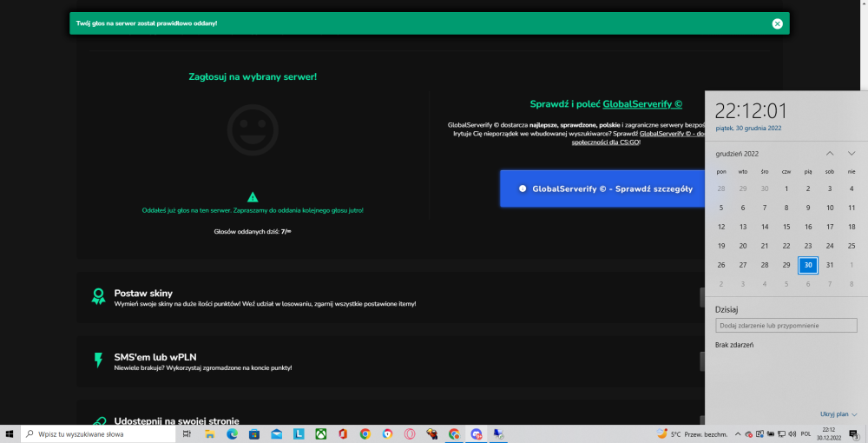Screen dimensions: 868x443
Task: Switch the POL input language indicator
Action: click(806, 434)
